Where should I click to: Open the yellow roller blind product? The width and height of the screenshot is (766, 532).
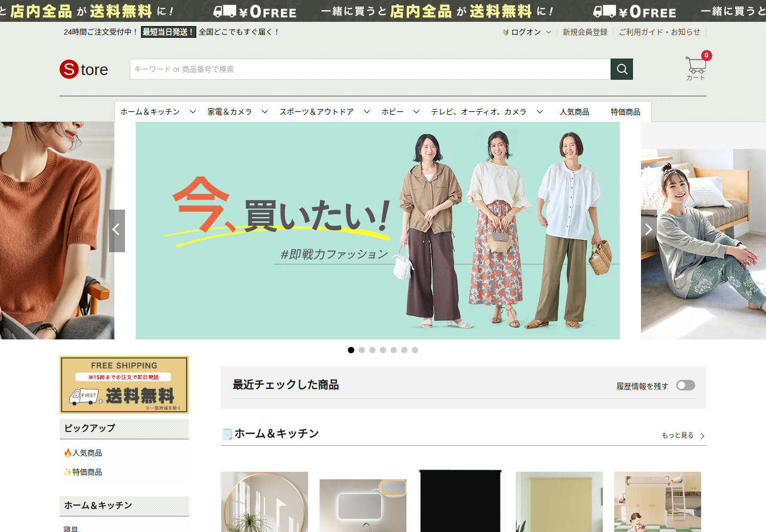click(x=559, y=502)
